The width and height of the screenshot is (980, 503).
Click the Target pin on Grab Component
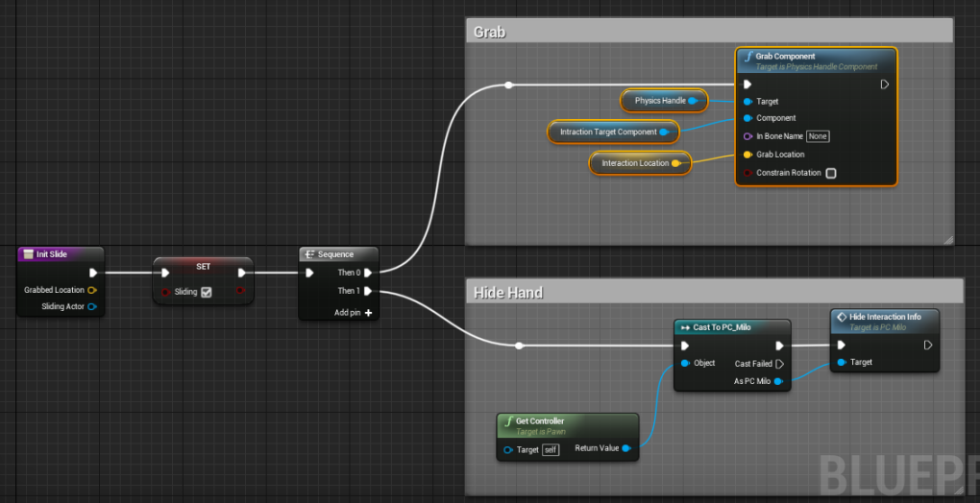click(748, 101)
